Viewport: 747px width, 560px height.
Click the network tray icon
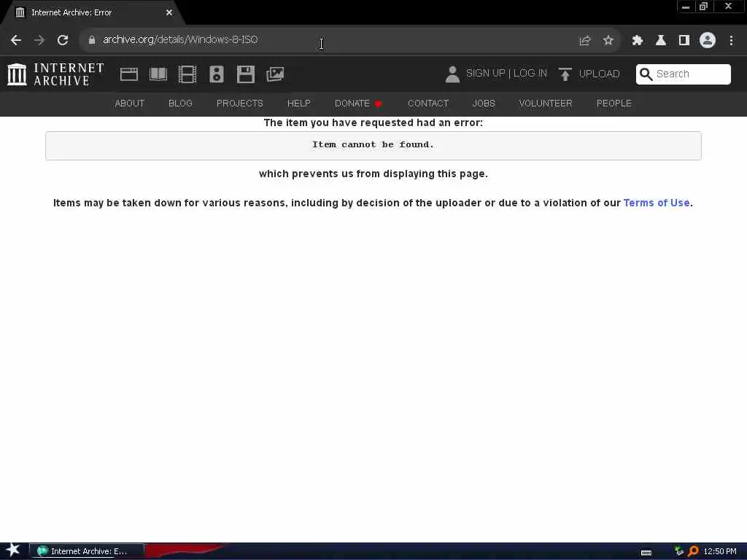click(679, 551)
